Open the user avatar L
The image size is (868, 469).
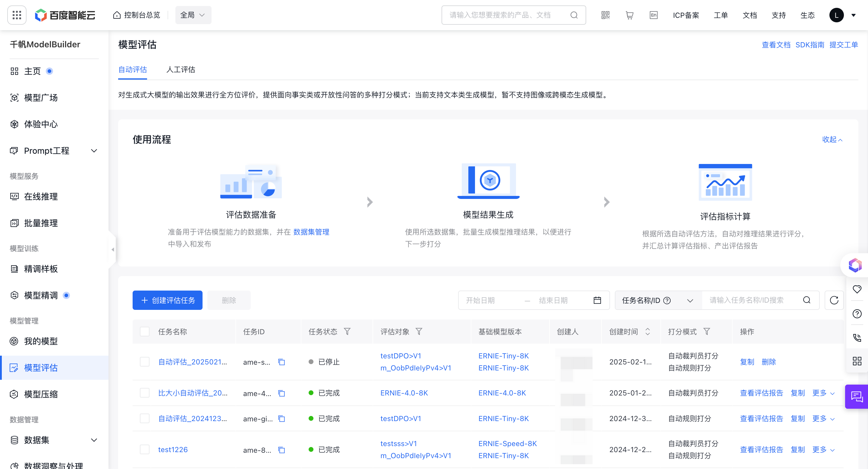(836, 15)
